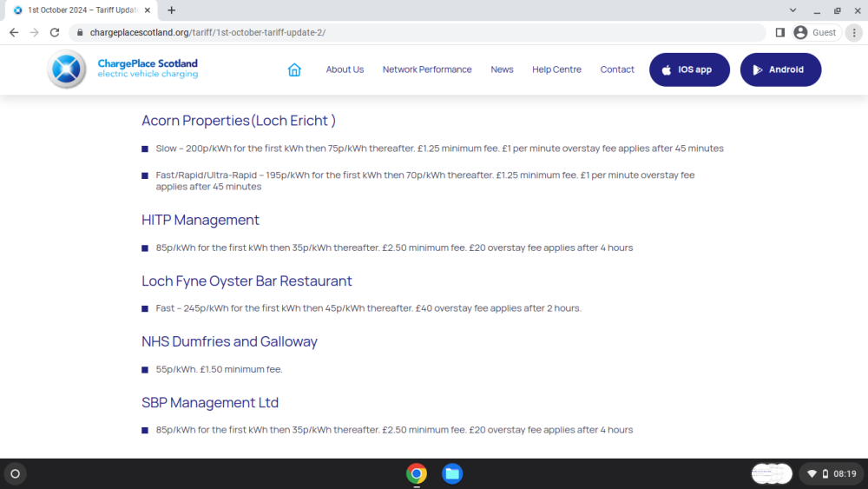This screenshot has width=868, height=489.
Task: Open the Help Centre
Action: pos(556,69)
